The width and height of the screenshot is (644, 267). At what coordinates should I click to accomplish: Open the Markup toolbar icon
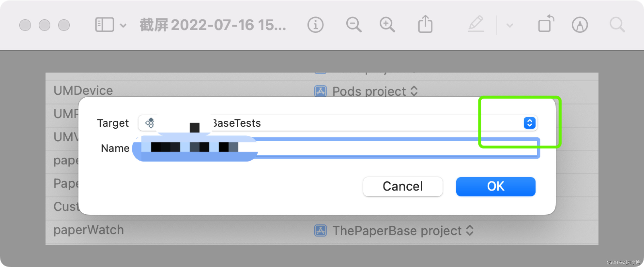[x=580, y=25]
